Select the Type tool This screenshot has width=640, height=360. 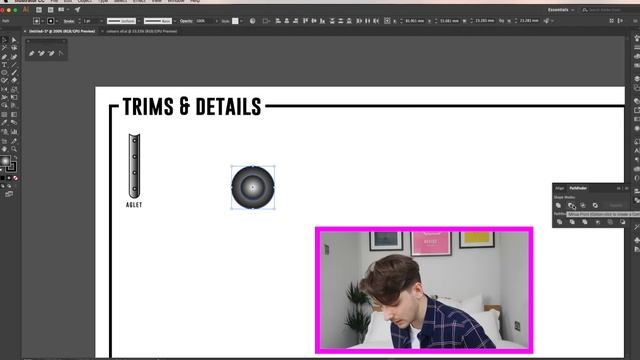click(4, 65)
